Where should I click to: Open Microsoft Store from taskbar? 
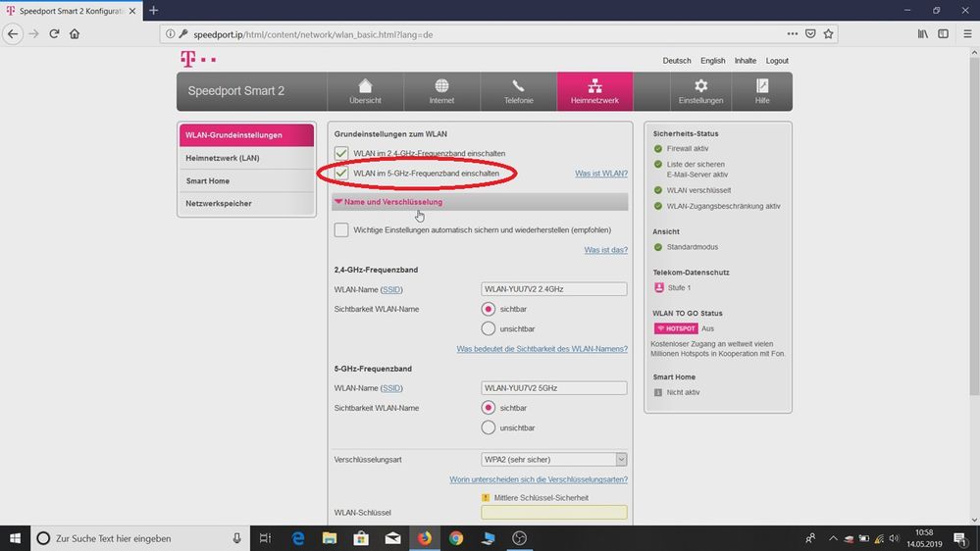click(x=361, y=538)
